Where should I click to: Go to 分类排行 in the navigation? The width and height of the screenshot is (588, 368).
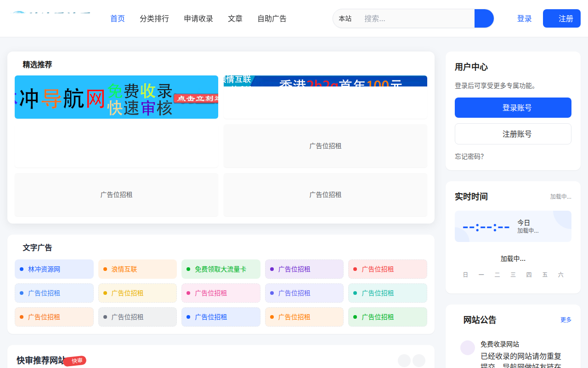(154, 18)
